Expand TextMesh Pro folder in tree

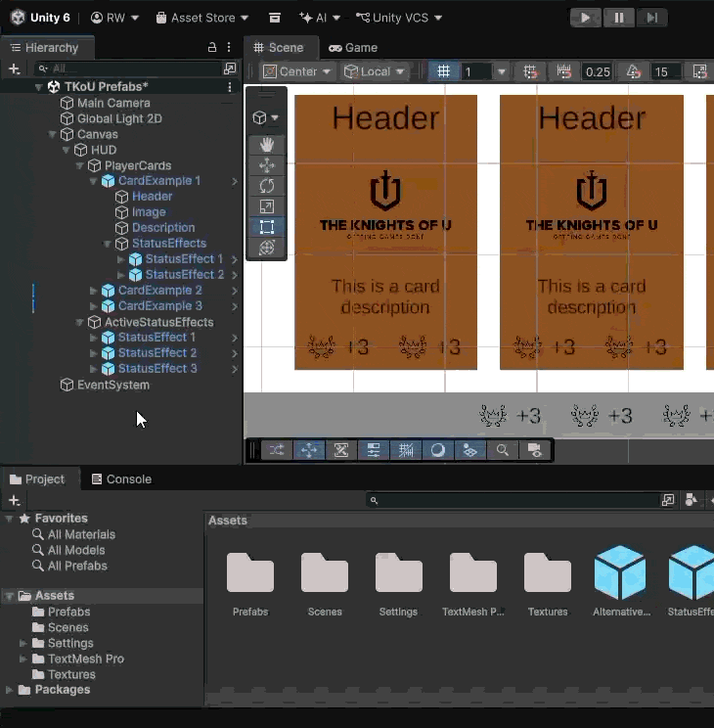(x=22, y=659)
